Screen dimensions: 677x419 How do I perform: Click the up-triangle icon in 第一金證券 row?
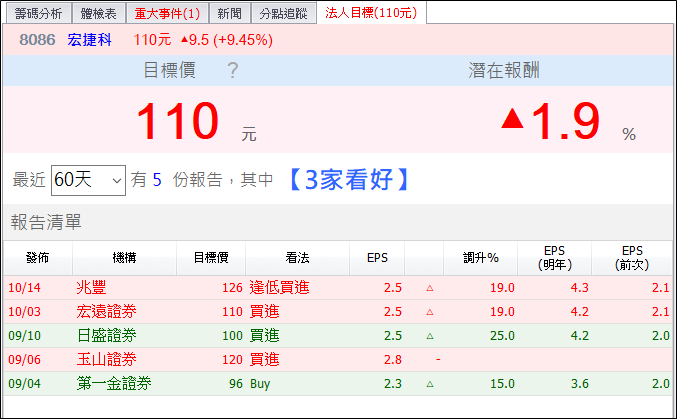tap(430, 384)
